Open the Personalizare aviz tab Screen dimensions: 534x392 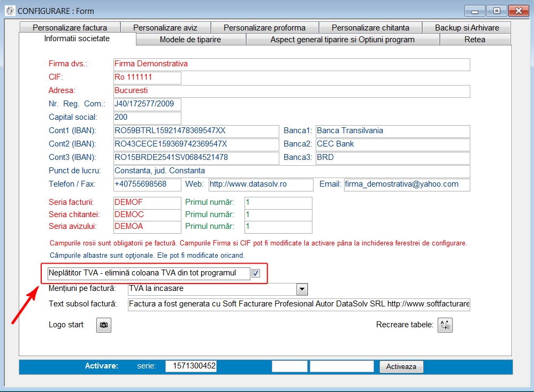[165, 28]
